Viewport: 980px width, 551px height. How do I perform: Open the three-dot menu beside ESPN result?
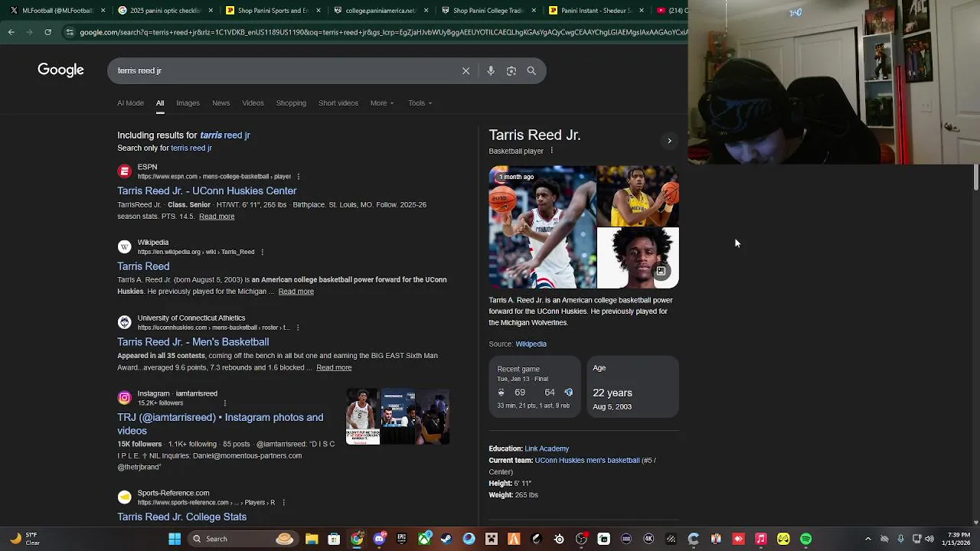click(x=299, y=177)
